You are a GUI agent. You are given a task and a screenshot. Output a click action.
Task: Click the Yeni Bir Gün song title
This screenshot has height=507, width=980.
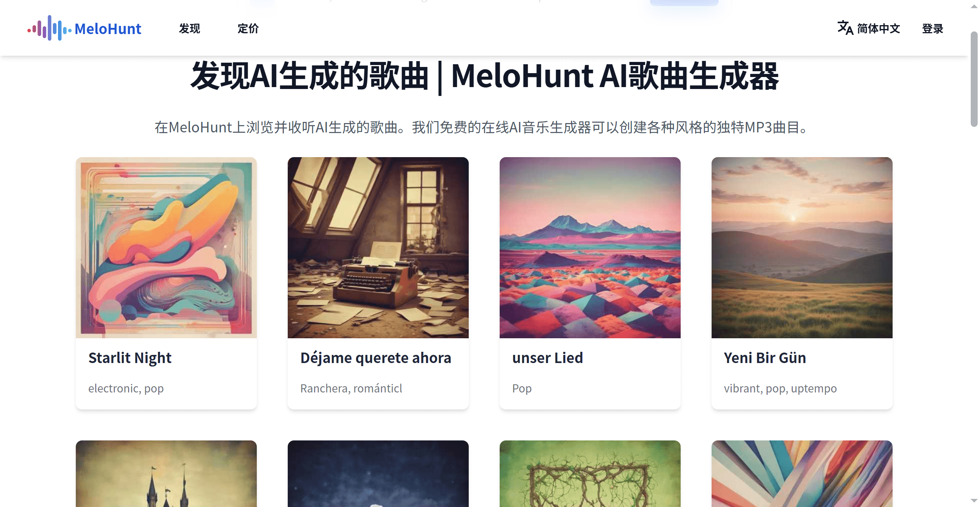(x=765, y=358)
